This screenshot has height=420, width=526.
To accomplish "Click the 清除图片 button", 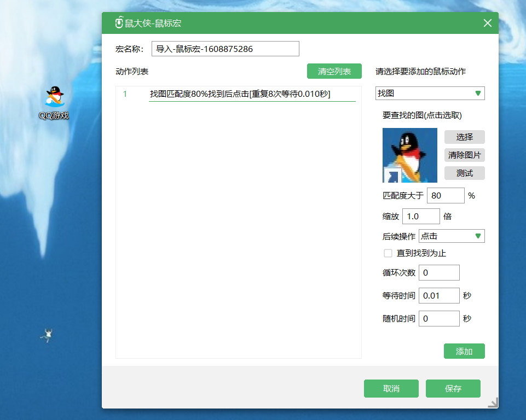I will (464, 155).
